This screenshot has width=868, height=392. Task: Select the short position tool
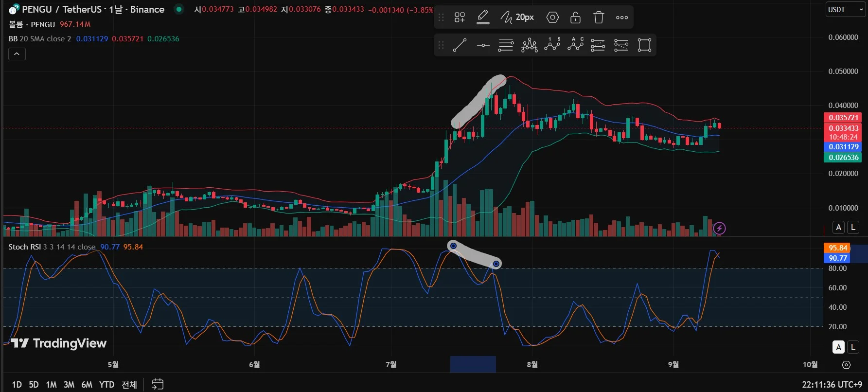pyautogui.click(x=621, y=45)
